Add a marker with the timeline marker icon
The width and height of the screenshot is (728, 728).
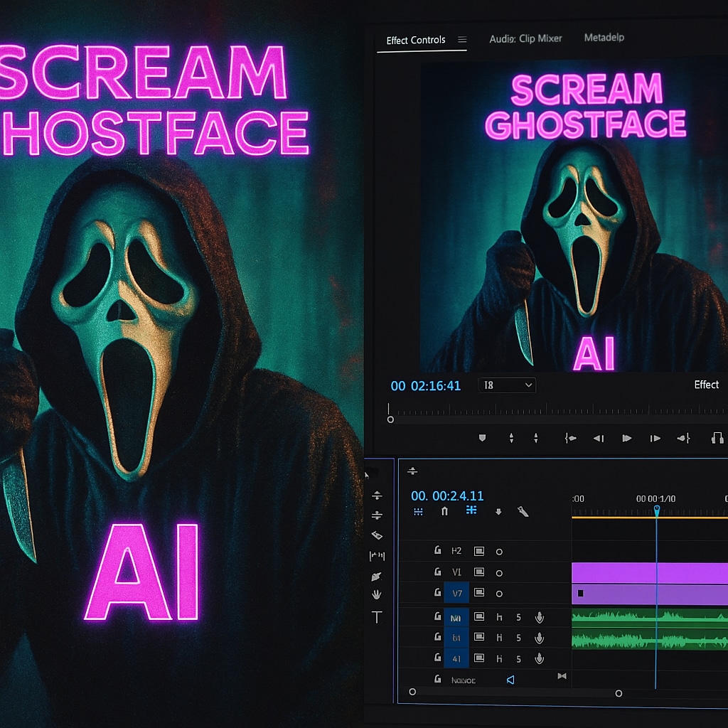(498, 512)
